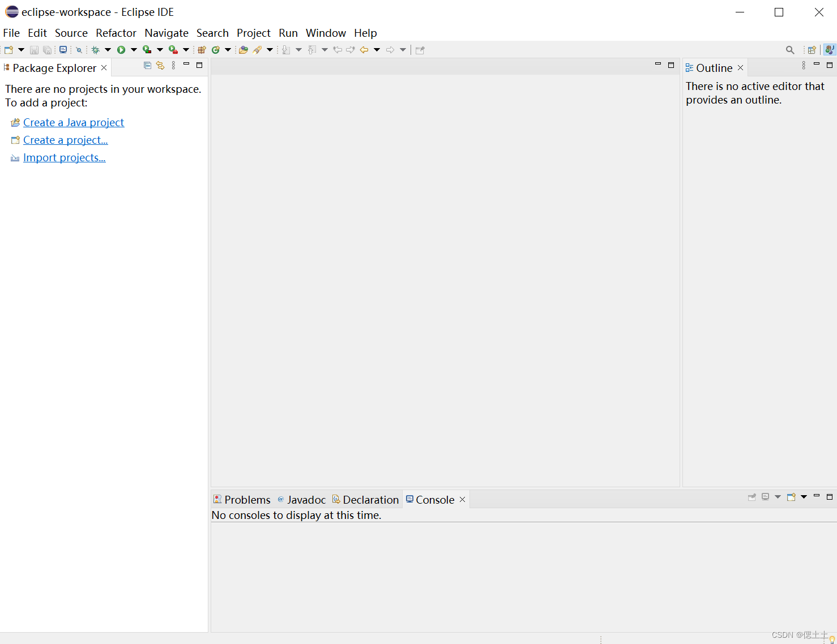Viewport: 837px width, 644px height.
Task: Click the Open Perspective icon
Action: pos(812,50)
